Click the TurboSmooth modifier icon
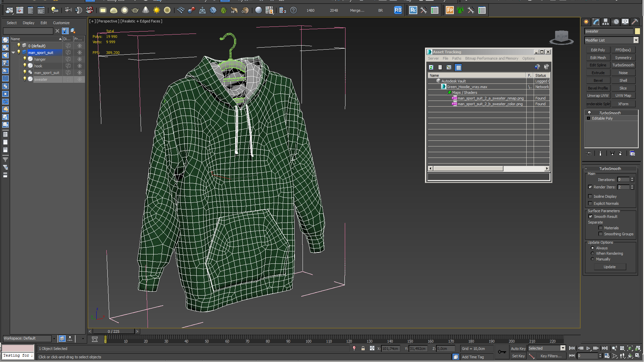The height and width of the screenshot is (362, 644). point(589,112)
